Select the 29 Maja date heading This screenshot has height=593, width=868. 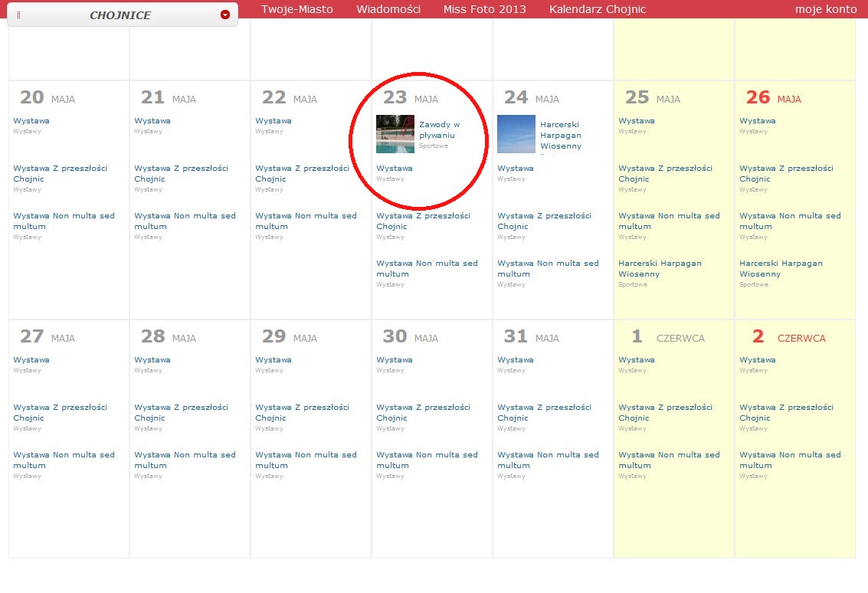point(290,336)
